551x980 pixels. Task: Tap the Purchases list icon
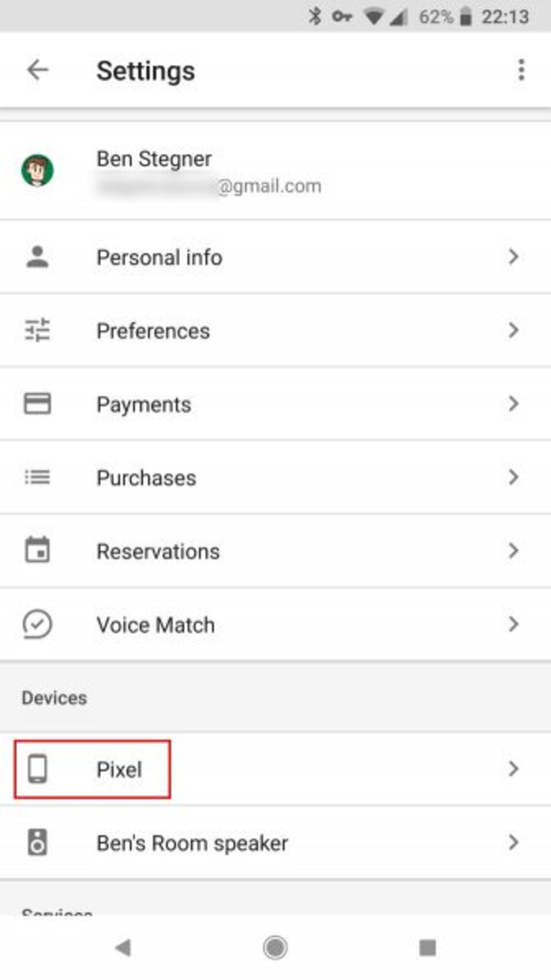[x=37, y=477]
